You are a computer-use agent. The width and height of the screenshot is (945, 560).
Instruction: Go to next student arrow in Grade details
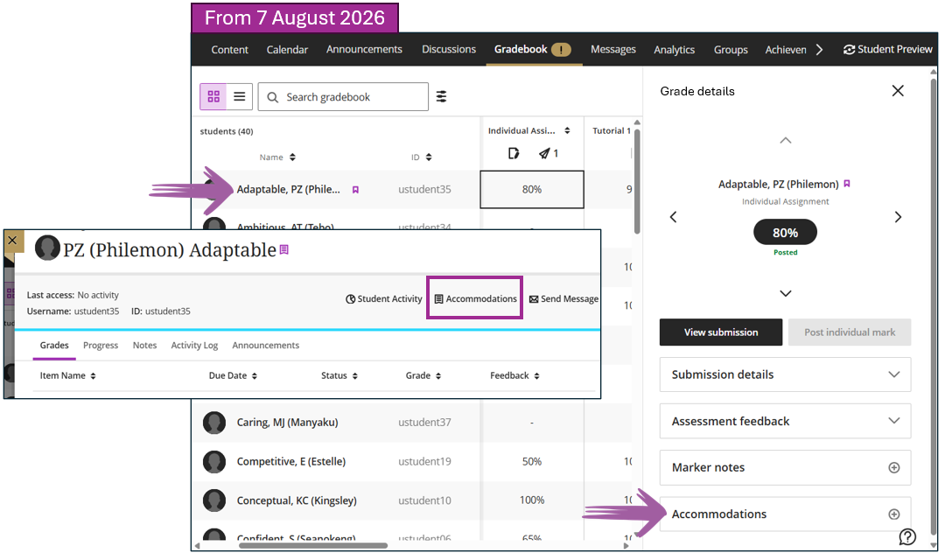click(x=898, y=217)
